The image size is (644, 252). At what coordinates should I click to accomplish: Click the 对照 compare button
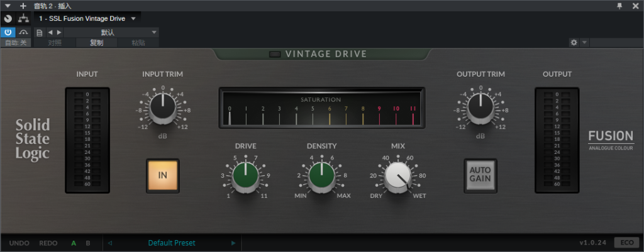click(x=55, y=43)
